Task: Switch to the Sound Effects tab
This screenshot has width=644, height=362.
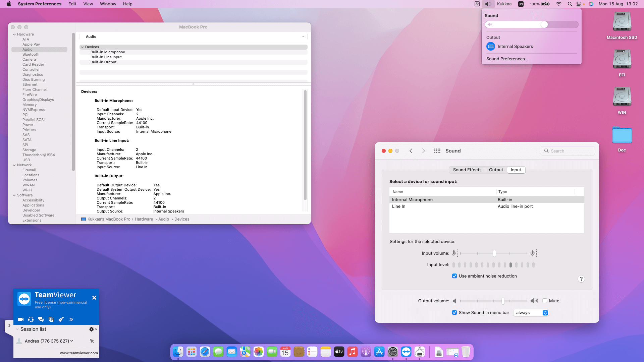Action: click(x=467, y=170)
